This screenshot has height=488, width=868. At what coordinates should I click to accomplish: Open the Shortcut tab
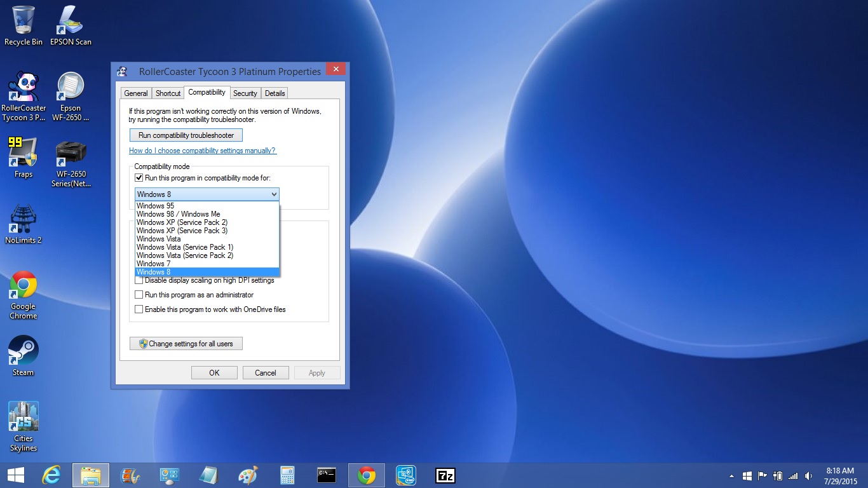(x=168, y=93)
